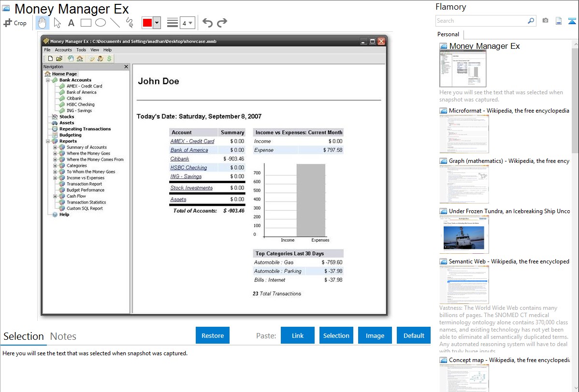This screenshot has width=579, height=392.
Task: Undo the last annotation
Action: click(207, 23)
